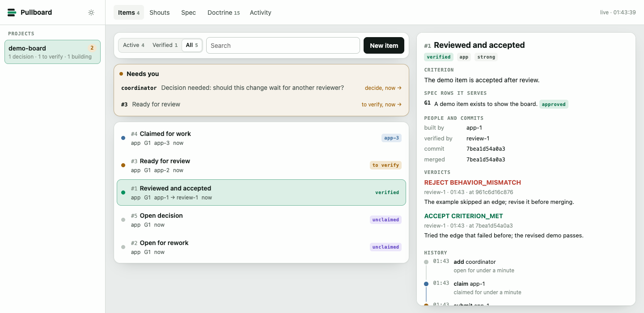
Task: Click the history marker for add coordinator
Action: pyautogui.click(x=426, y=262)
